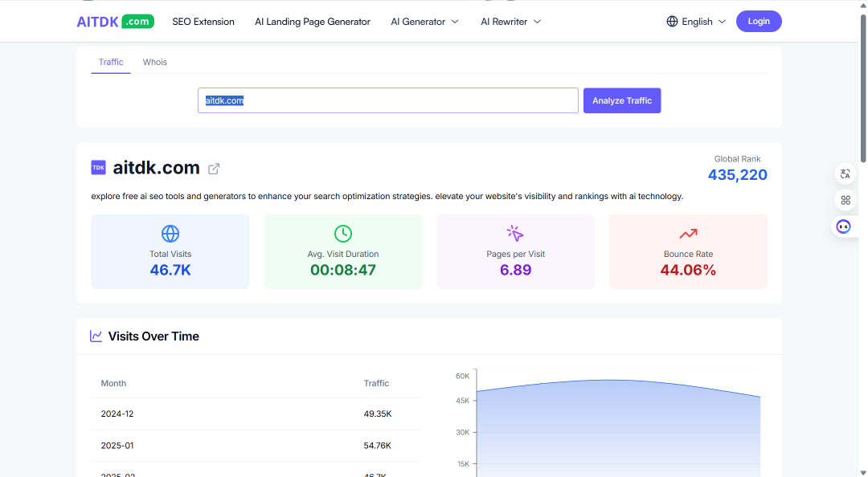
Task: Click the visits area chart
Action: click(x=618, y=427)
